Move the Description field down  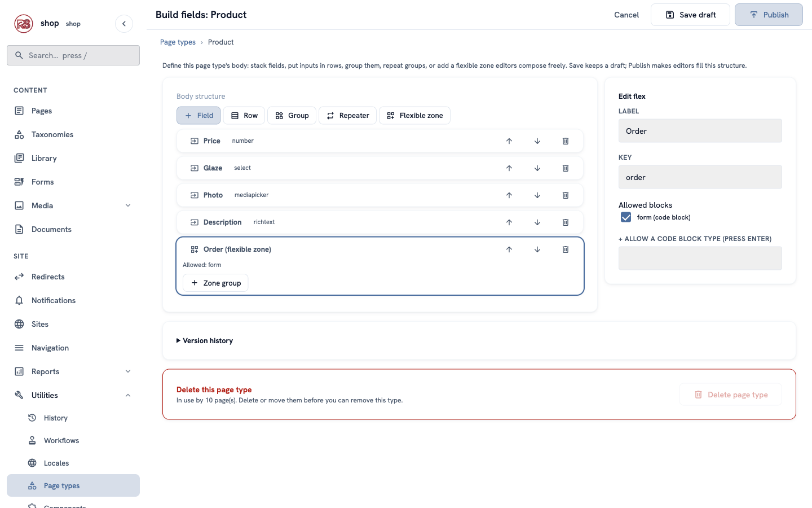tap(537, 222)
